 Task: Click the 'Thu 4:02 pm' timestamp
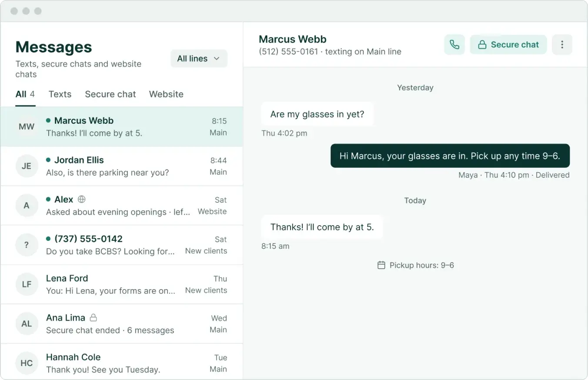coord(284,133)
